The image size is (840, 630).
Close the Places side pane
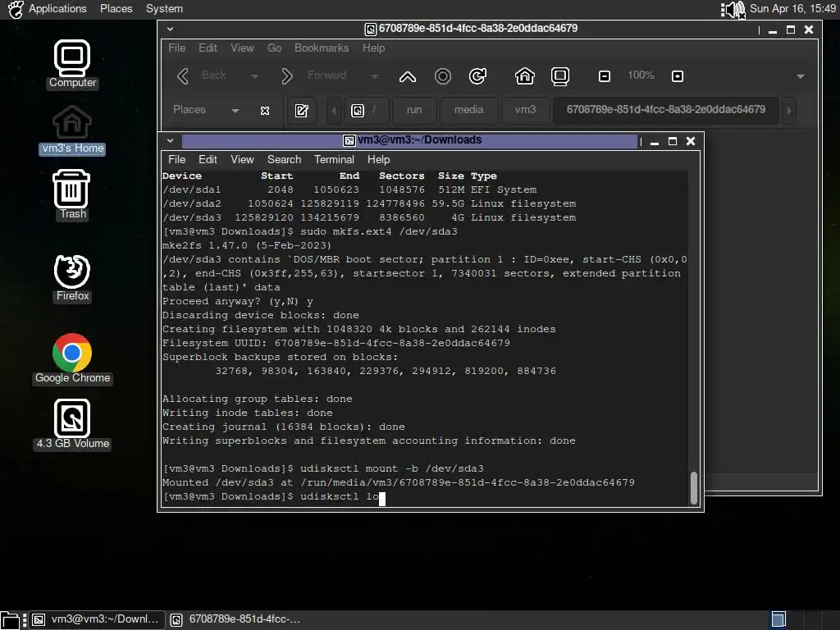point(265,111)
